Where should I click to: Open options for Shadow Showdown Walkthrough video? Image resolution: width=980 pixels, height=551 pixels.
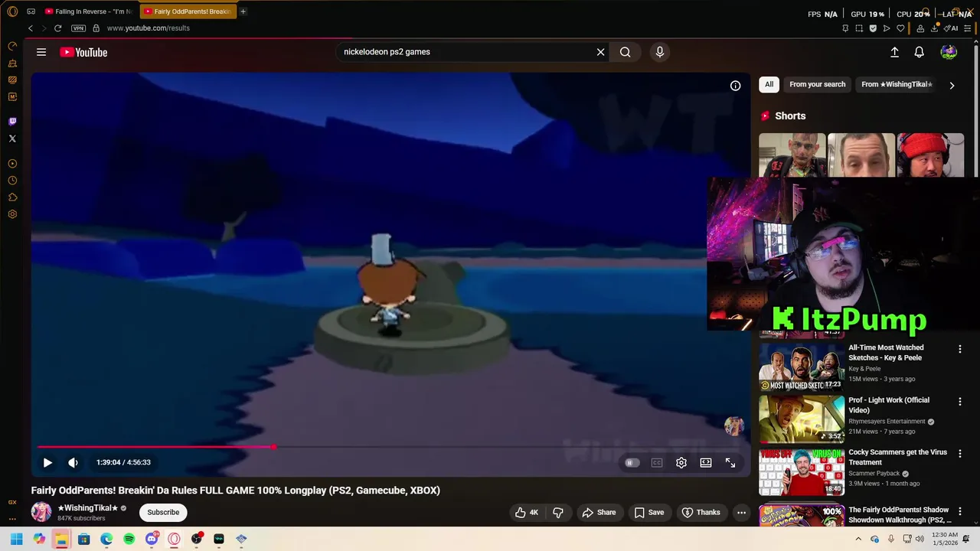coord(959,511)
